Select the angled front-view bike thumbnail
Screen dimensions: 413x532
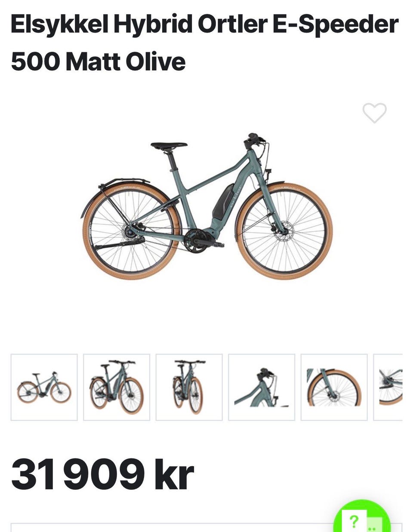pos(117,387)
